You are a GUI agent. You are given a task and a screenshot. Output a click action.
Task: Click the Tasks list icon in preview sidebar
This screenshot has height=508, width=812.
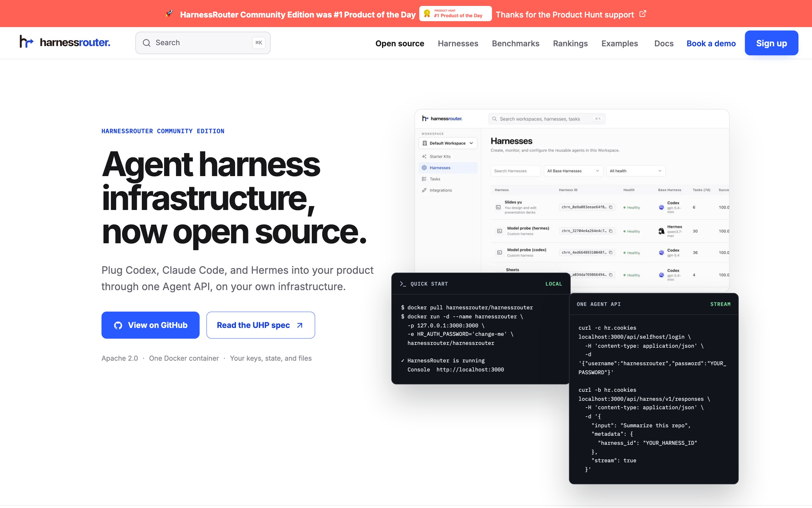click(424, 179)
